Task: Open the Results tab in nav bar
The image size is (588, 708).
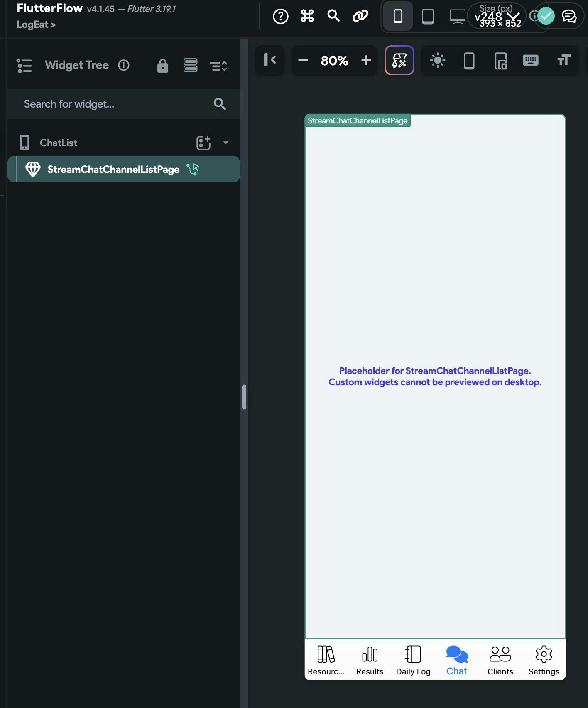Action: tap(370, 660)
